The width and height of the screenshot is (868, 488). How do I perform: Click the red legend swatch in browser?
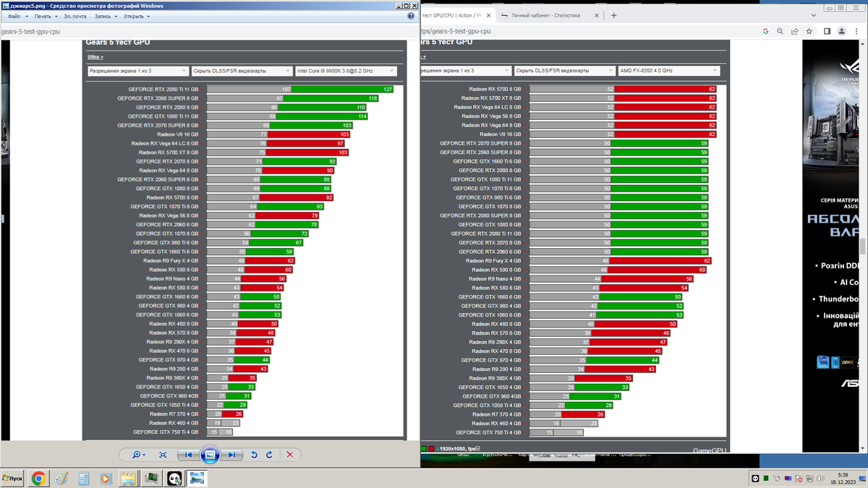coord(432,449)
